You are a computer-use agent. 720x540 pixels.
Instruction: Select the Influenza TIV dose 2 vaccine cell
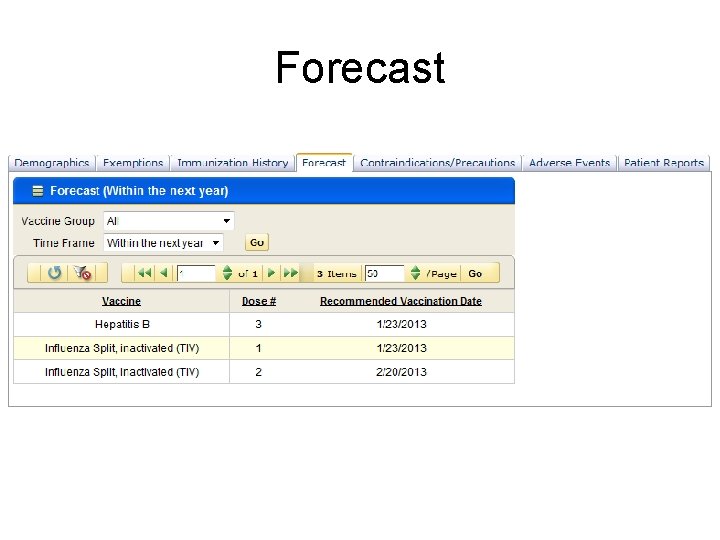pos(122,372)
